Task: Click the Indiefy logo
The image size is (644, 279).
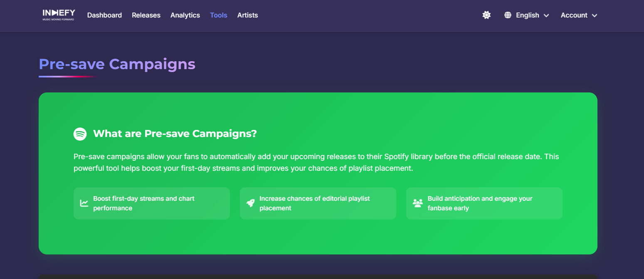Action: tap(59, 15)
